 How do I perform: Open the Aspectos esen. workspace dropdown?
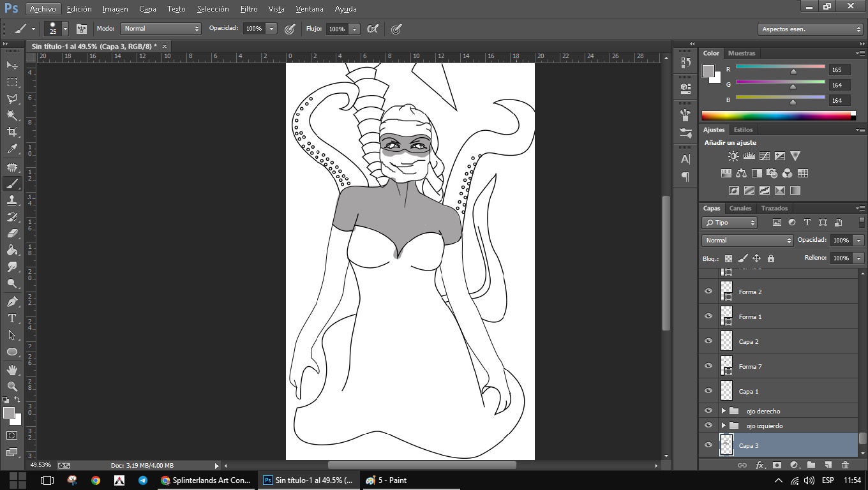[x=811, y=29]
